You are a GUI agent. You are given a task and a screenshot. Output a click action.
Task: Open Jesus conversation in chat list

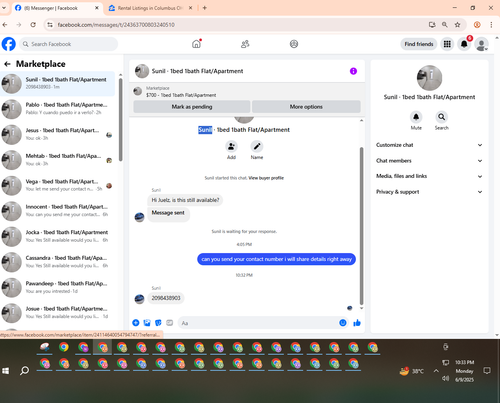(58, 134)
